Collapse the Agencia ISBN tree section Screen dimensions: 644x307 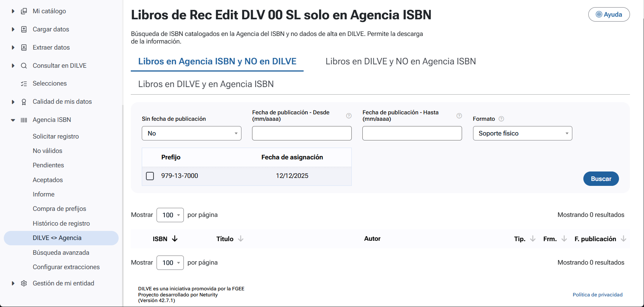click(13, 120)
